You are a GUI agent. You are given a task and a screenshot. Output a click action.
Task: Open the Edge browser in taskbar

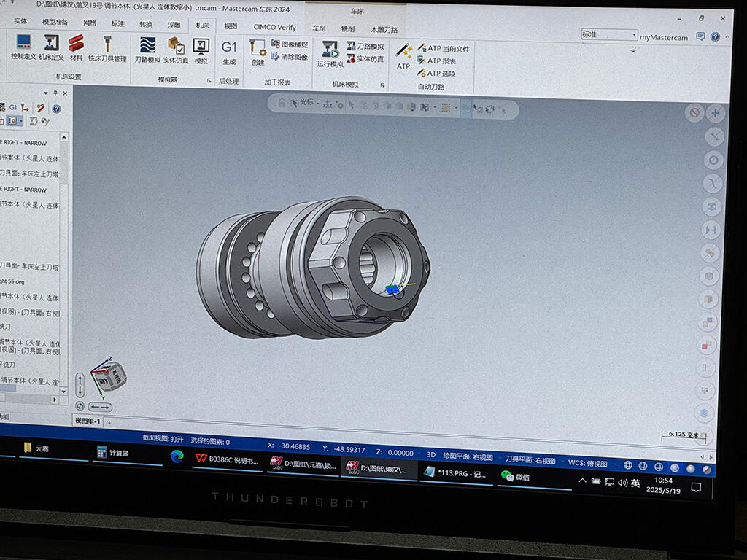pyautogui.click(x=177, y=456)
